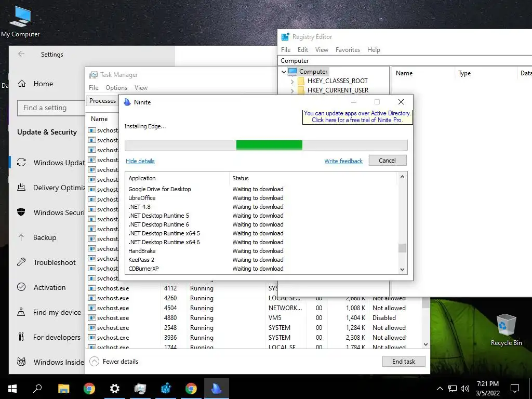This screenshot has height=399, width=532.
Task: Select HandBrake row in Ninite list
Action: 261,251
